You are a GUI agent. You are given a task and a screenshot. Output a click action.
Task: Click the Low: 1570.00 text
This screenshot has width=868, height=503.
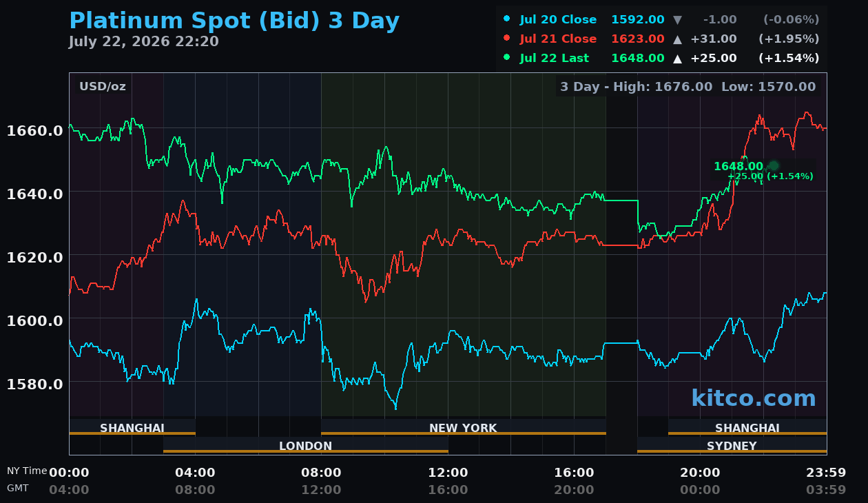pyautogui.click(x=769, y=87)
